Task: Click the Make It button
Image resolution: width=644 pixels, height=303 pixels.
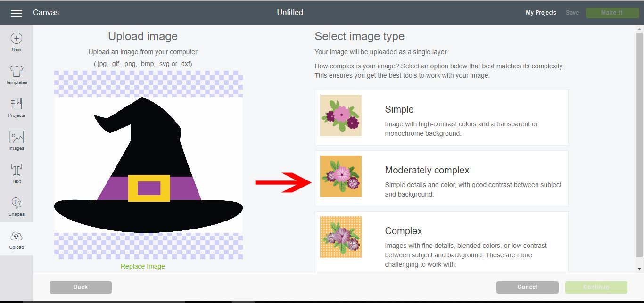Action: (612, 12)
